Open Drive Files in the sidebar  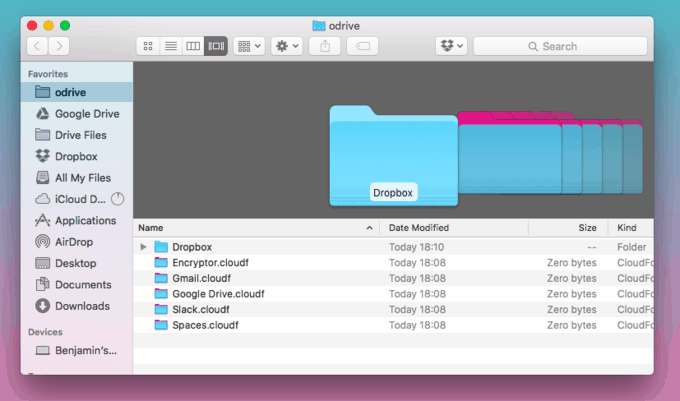pos(77,135)
